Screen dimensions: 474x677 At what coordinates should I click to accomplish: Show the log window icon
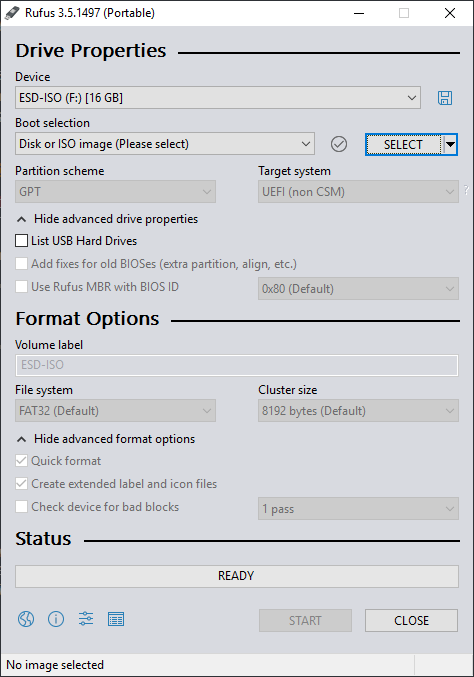pos(116,619)
